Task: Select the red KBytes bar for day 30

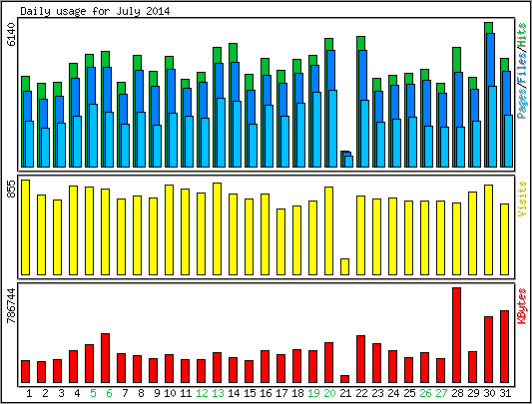Action: click(x=488, y=350)
